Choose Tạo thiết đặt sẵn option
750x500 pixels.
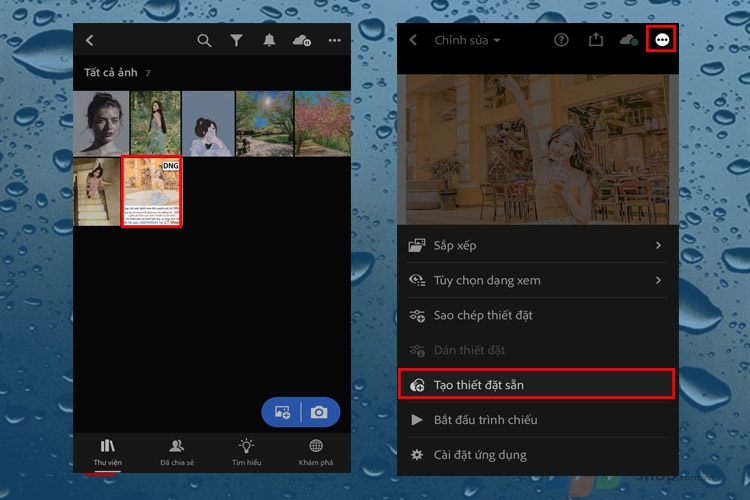(x=536, y=385)
